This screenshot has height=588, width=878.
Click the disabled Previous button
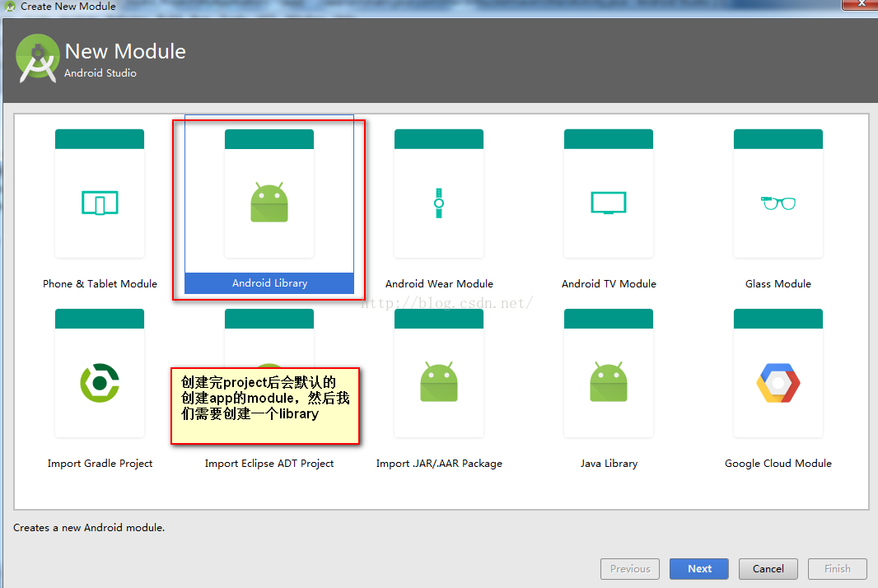[630, 569]
